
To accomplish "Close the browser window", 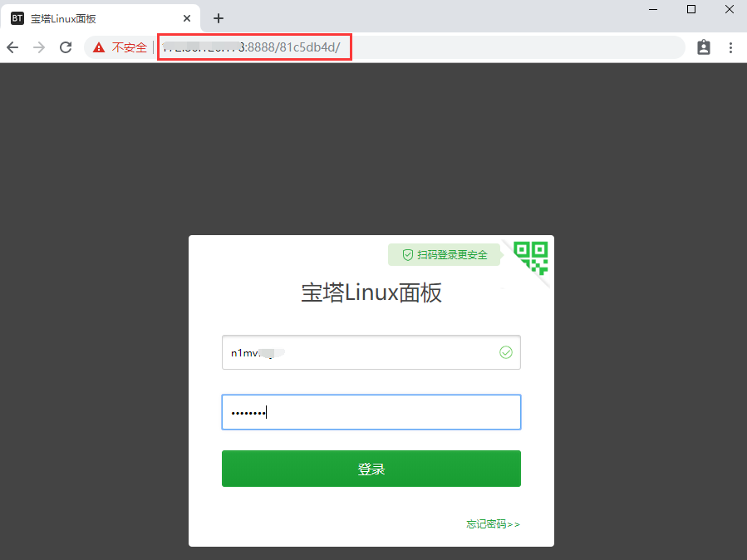I will (730, 9).
